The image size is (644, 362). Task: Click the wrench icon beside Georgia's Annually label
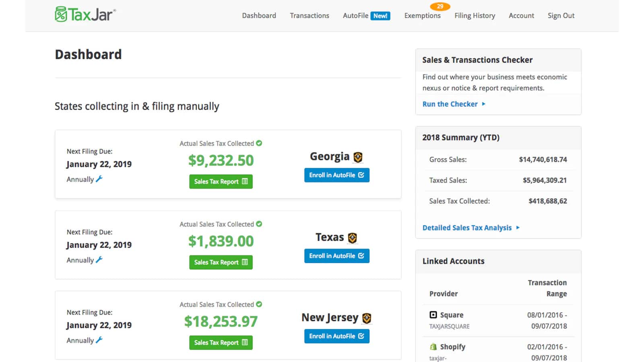(99, 179)
